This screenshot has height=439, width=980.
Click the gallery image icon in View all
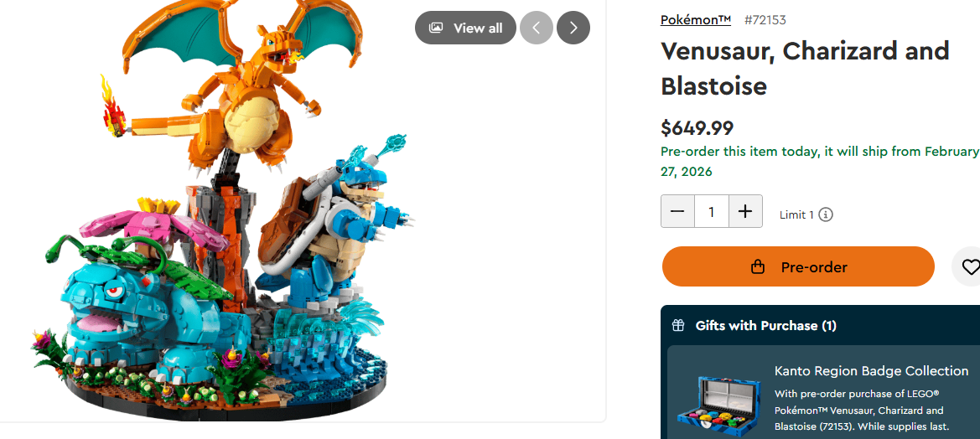point(436,28)
